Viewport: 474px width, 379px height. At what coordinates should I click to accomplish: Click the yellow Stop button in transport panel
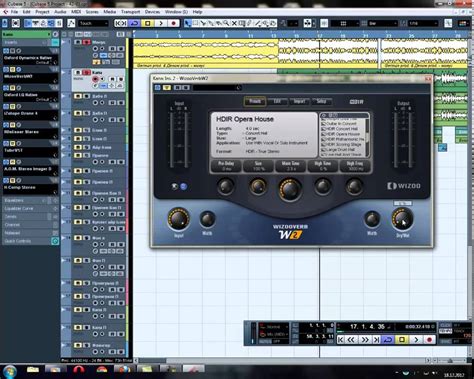pos(402,340)
